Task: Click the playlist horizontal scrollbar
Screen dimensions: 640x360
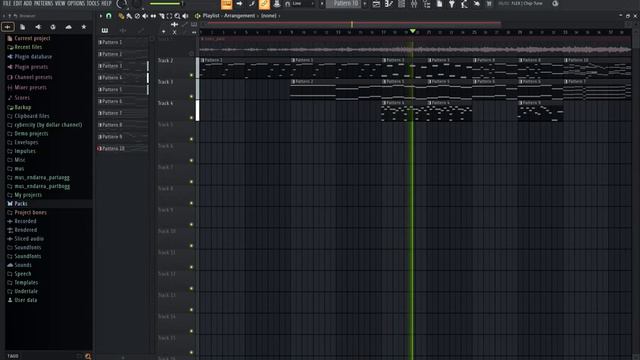Action: [x=354, y=24]
